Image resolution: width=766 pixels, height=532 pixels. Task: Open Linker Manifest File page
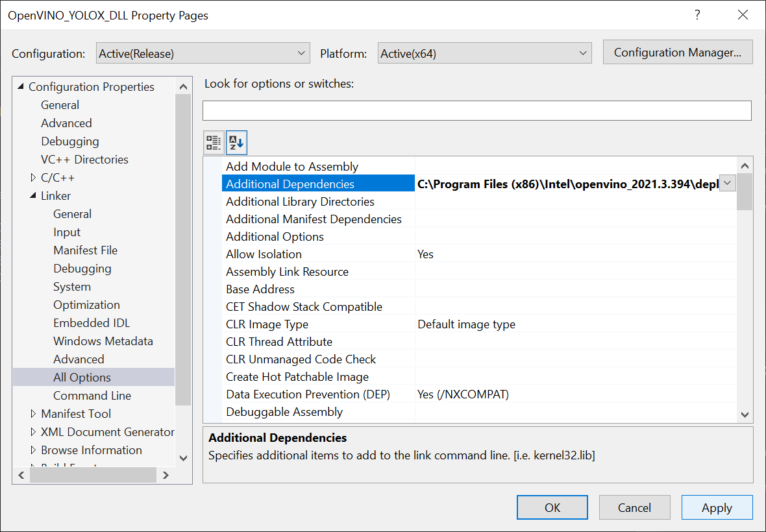click(86, 250)
